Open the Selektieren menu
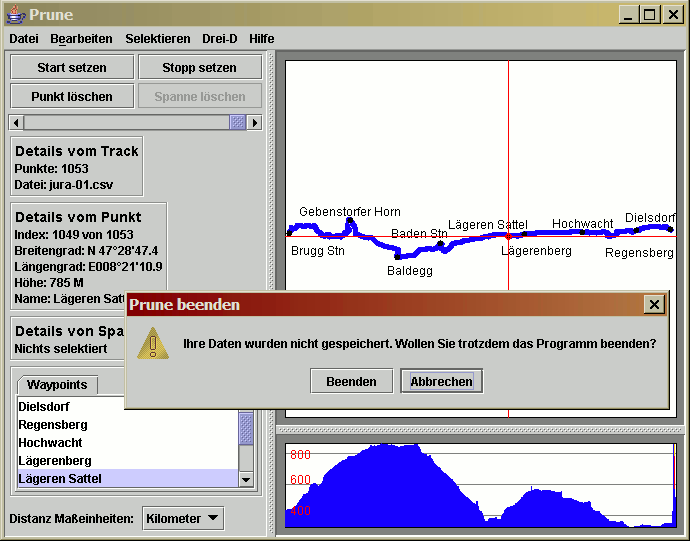The width and height of the screenshot is (690, 541). [x=157, y=38]
